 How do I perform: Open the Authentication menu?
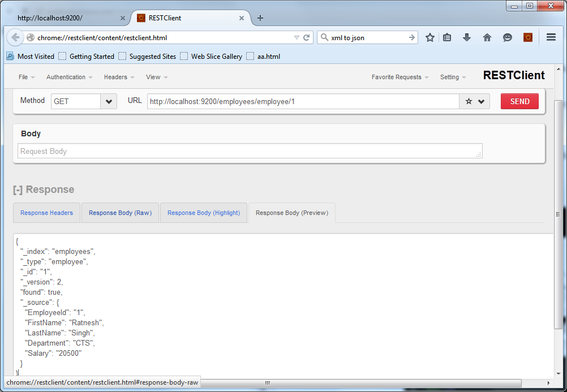point(70,77)
